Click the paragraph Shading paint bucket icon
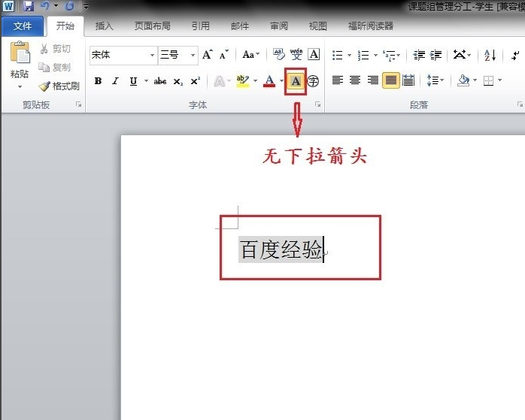Viewport: 525px width, 420px height. coord(463,80)
